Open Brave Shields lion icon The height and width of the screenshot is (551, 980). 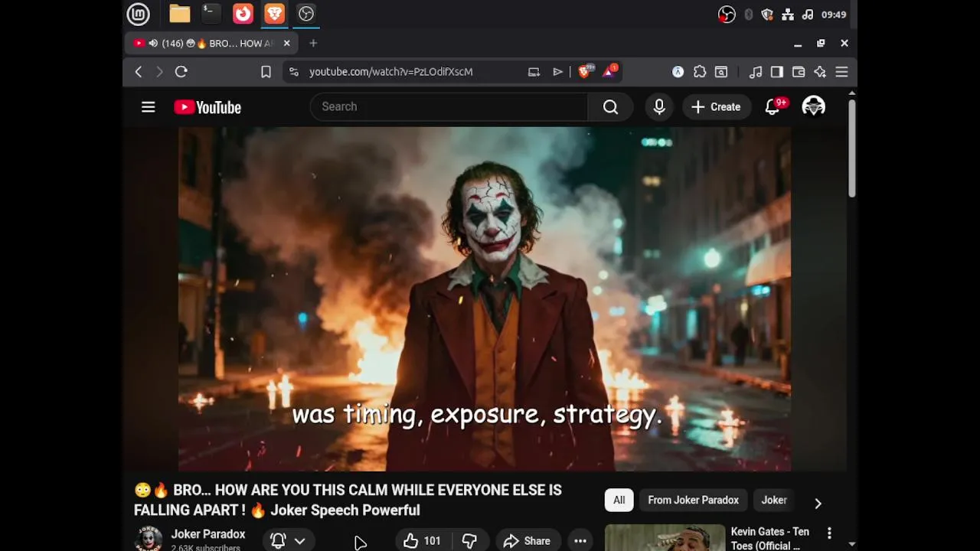[585, 71]
